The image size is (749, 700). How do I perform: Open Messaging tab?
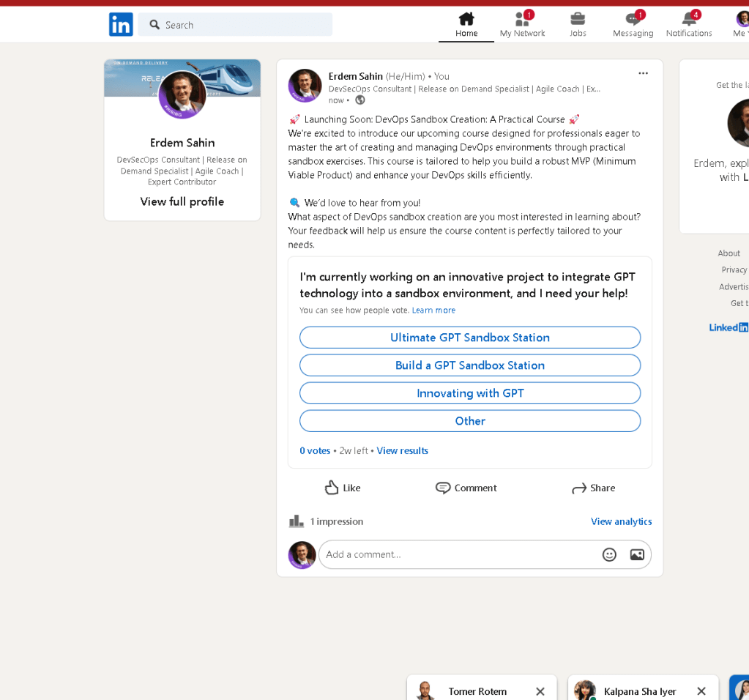coord(633,24)
